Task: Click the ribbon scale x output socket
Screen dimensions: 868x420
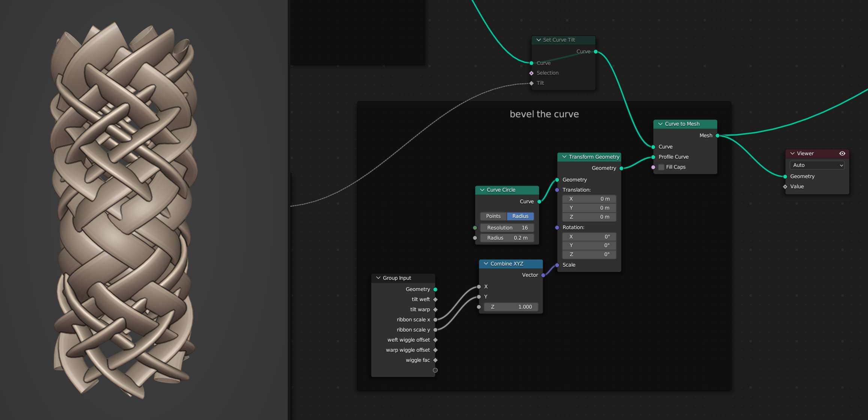Action: point(436,320)
